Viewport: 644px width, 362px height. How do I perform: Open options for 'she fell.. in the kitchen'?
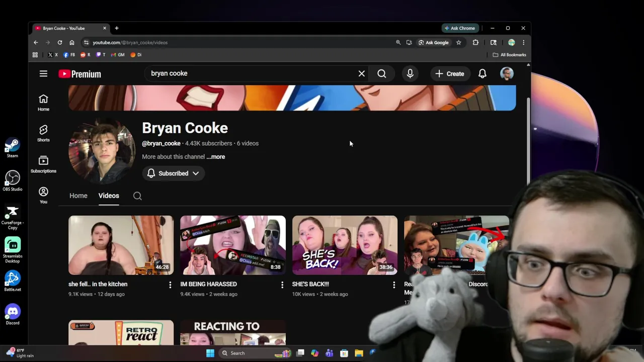(x=170, y=285)
